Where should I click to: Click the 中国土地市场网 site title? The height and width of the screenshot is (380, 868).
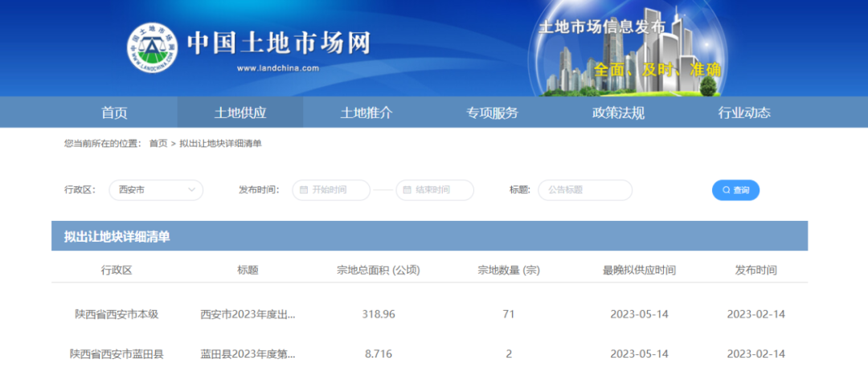(278, 43)
